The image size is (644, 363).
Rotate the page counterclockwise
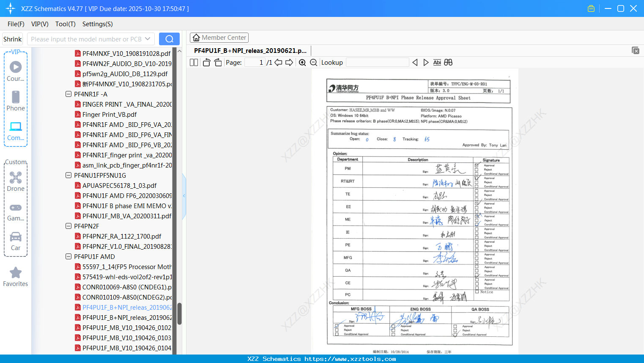coord(206,62)
